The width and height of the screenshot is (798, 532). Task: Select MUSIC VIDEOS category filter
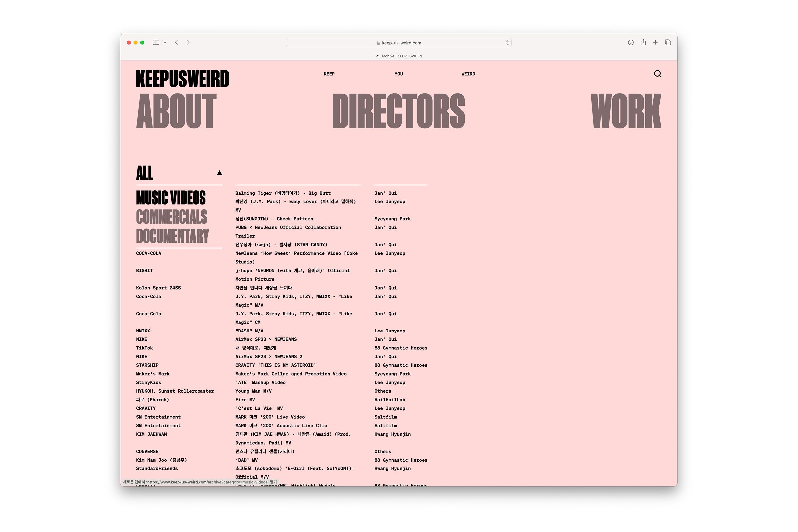tap(171, 198)
